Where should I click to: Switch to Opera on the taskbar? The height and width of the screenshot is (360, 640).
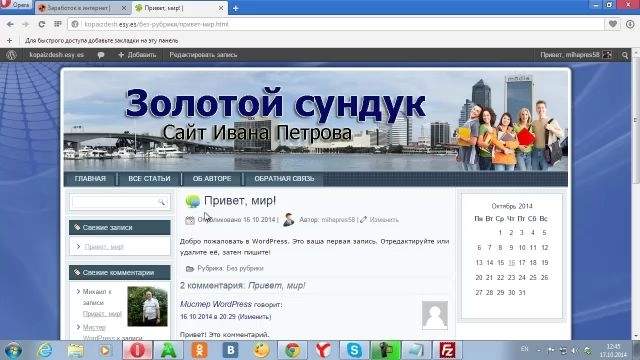tap(137, 351)
